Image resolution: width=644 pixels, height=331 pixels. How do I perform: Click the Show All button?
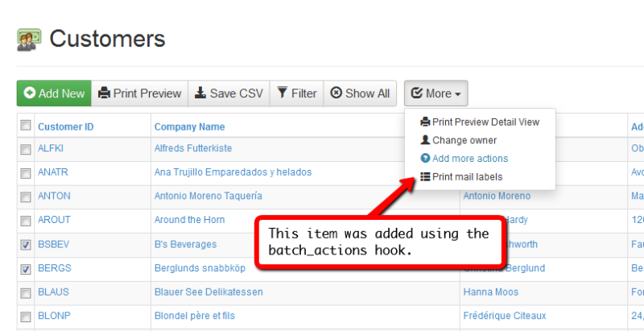click(360, 93)
